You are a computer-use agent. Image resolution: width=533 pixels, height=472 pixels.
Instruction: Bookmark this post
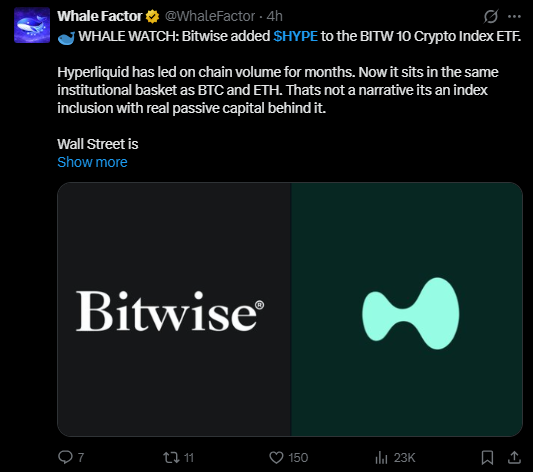[x=487, y=457]
